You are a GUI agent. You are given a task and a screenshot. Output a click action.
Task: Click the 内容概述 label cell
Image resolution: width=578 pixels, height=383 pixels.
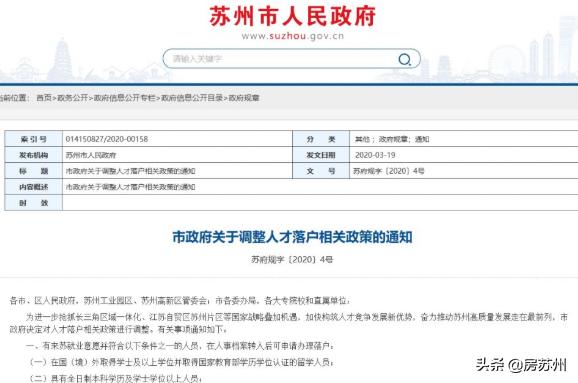[34, 187]
